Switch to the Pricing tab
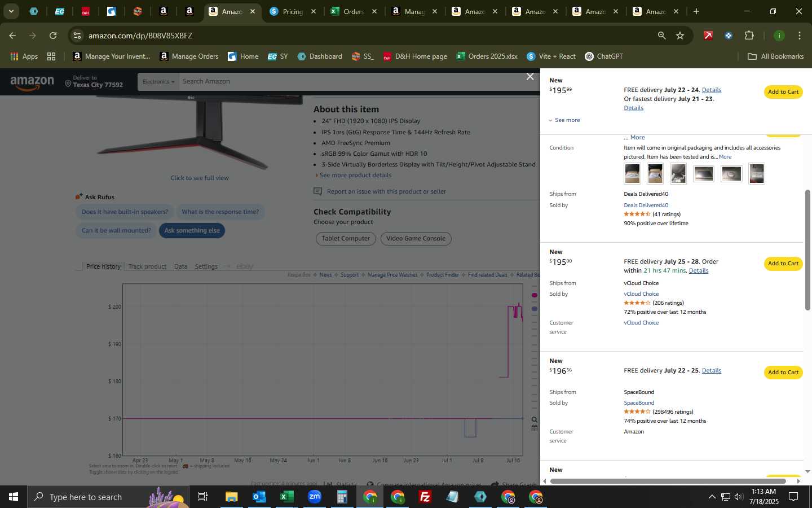This screenshot has width=812, height=508. 293,11
